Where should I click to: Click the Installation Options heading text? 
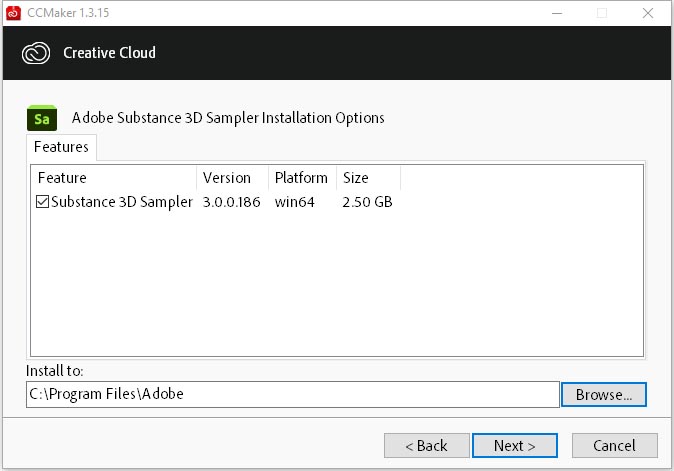tap(228, 118)
